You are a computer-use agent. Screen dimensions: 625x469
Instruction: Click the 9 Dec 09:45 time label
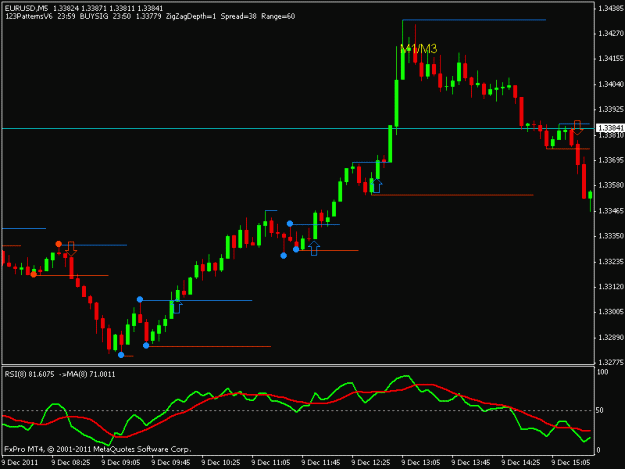171,463
